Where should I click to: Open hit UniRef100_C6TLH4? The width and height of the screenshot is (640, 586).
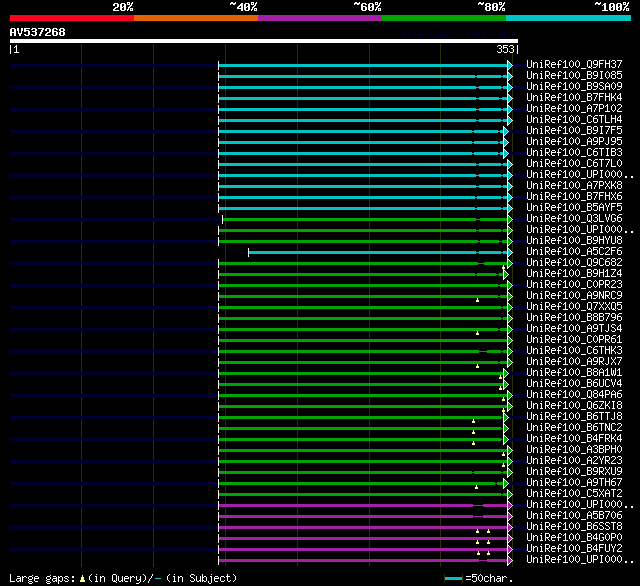coord(574,120)
